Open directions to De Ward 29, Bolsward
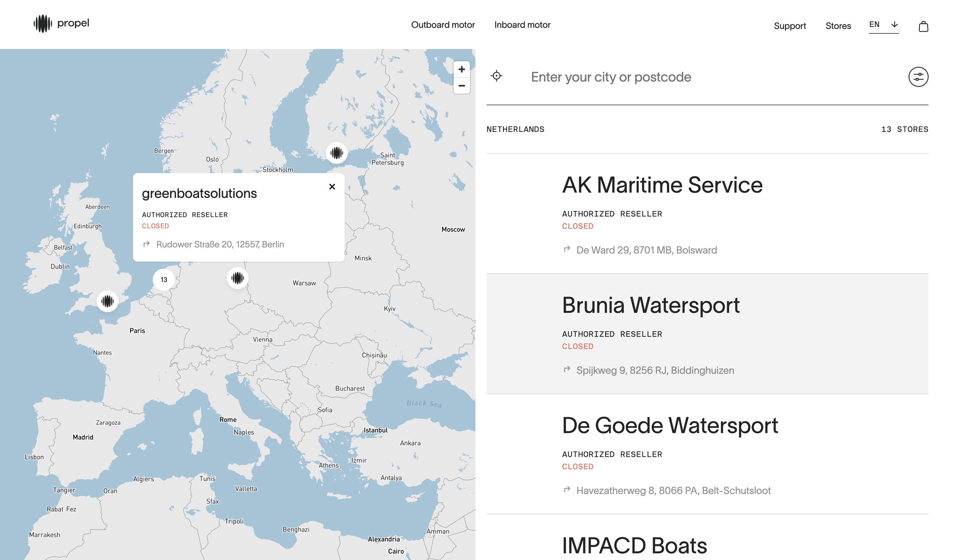The image size is (962, 560). 646,250
